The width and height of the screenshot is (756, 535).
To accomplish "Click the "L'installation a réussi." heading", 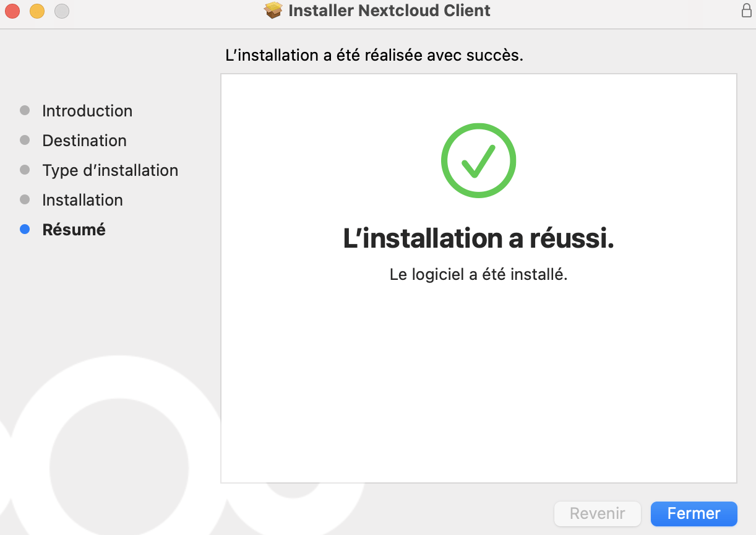I will click(x=478, y=239).
